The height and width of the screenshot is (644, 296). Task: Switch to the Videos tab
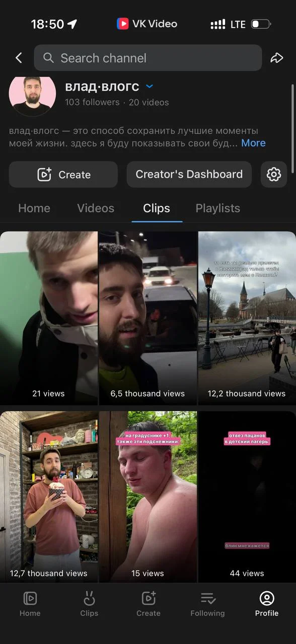96,208
